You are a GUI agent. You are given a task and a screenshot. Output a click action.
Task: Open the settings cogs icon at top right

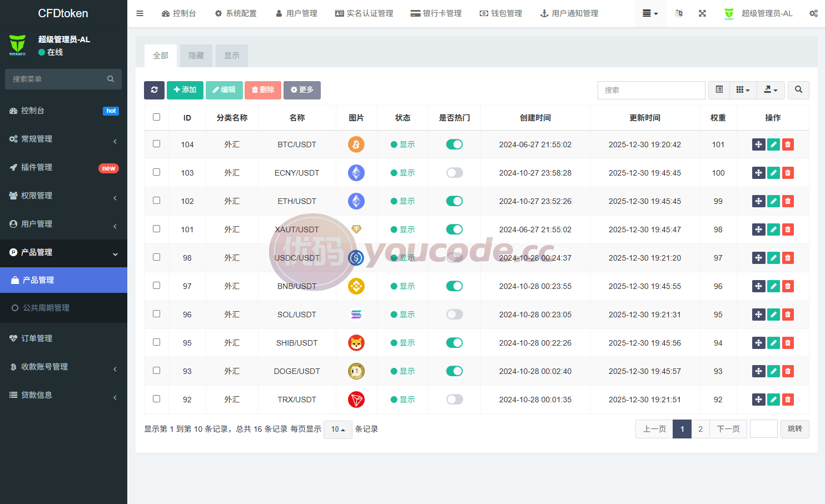coord(813,13)
